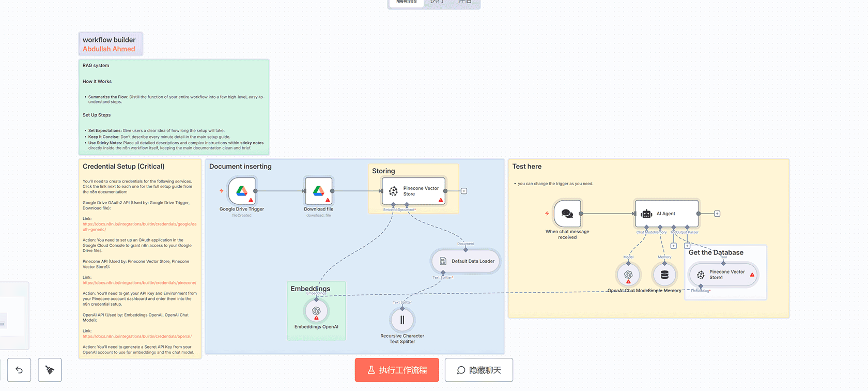Select the Simple Memory database node
The height and width of the screenshot is (391, 868).
664,275
